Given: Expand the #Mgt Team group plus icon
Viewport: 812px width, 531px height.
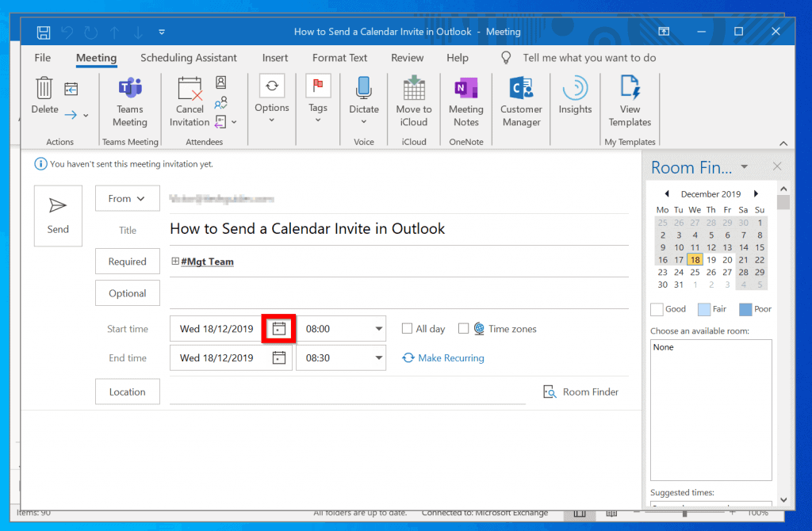Looking at the screenshot, I should point(175,262).
